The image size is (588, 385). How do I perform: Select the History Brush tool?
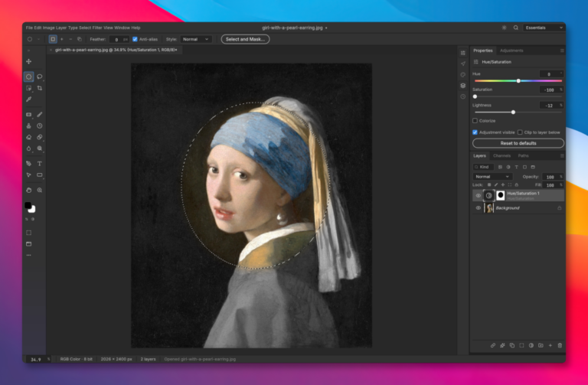click(x=40, y=126)
